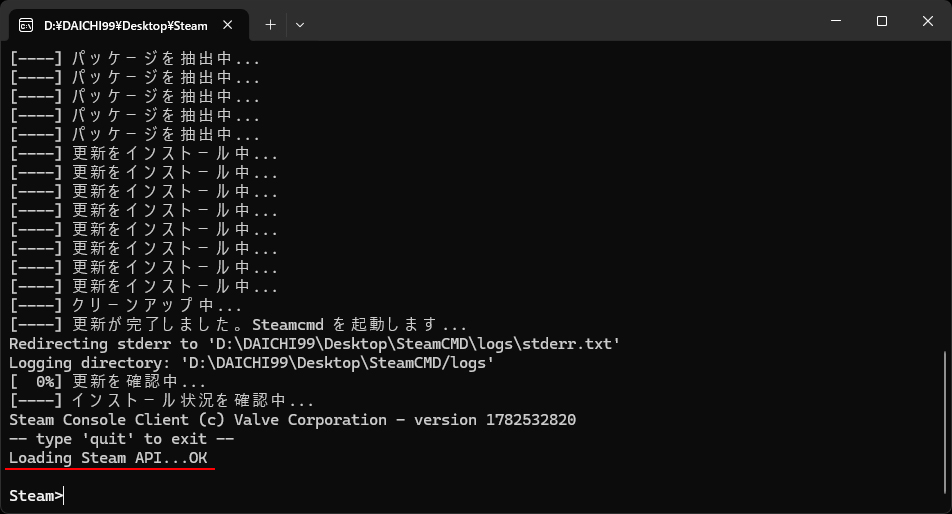This screenshot has height=514, width=952.
Task: Close the D:¥DAICHI99¥Desktop¥Steam tab
Action: 228,25
